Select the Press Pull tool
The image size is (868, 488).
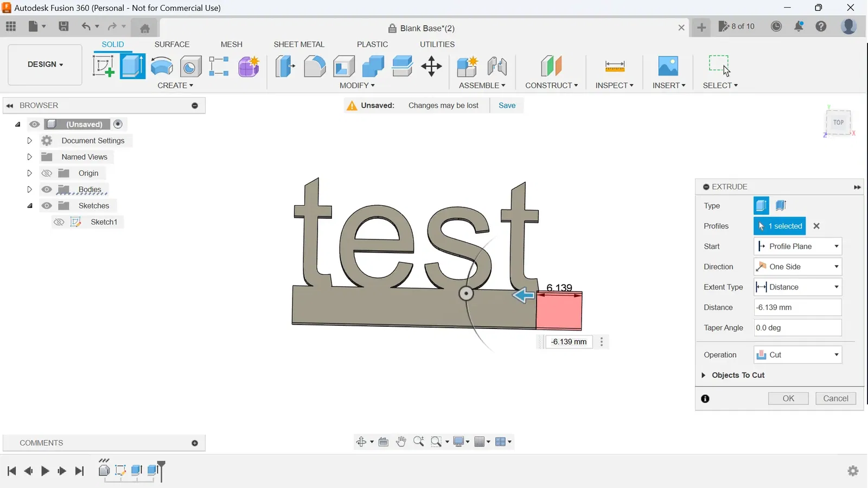[x=285, y=66]
